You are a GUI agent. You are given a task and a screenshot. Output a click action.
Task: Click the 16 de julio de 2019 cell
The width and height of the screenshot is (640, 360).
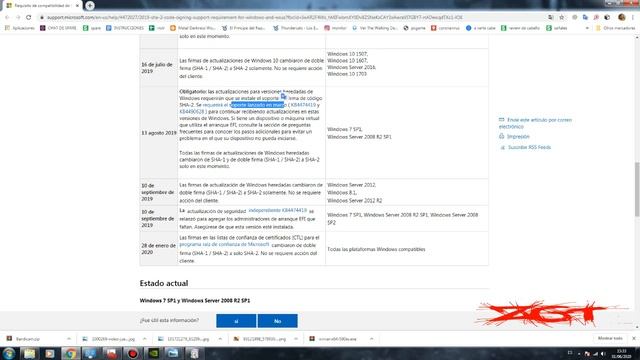coord(159,68)
